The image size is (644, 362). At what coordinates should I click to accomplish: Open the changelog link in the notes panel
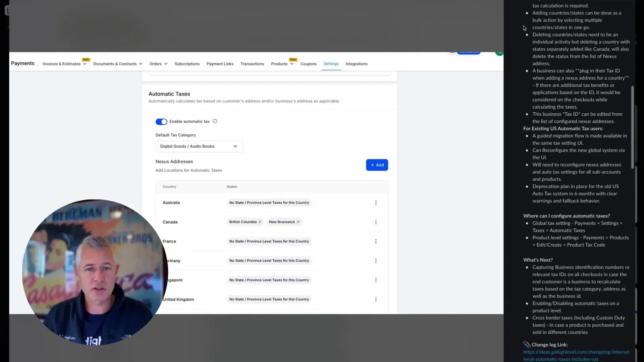click(576, 355)
